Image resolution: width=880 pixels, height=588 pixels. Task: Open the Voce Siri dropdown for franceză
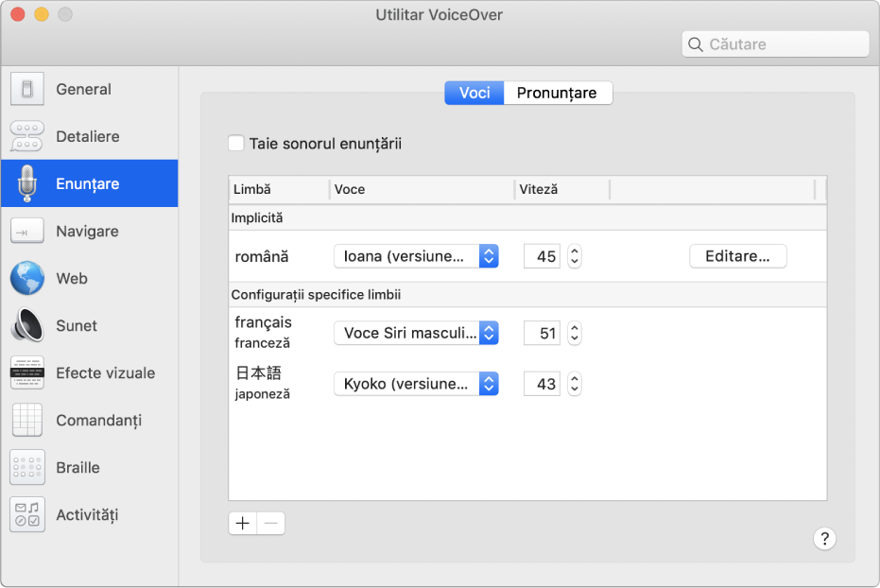pos(416,333)
